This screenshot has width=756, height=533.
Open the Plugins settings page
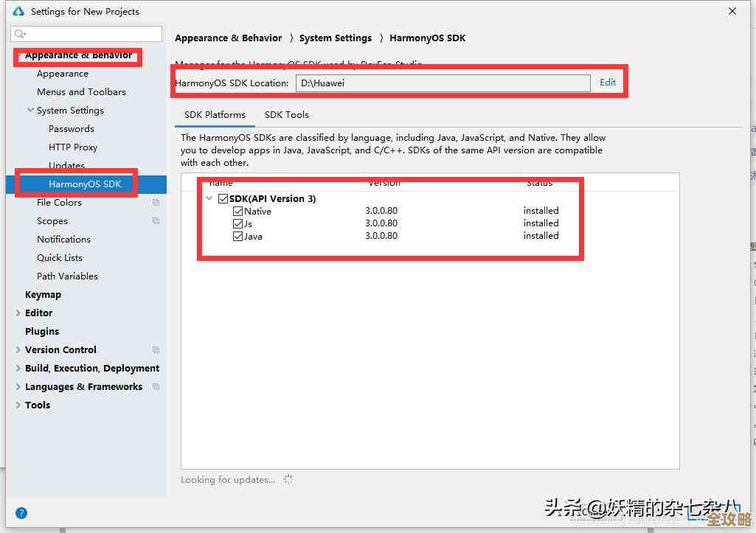[x=42, y=332]
